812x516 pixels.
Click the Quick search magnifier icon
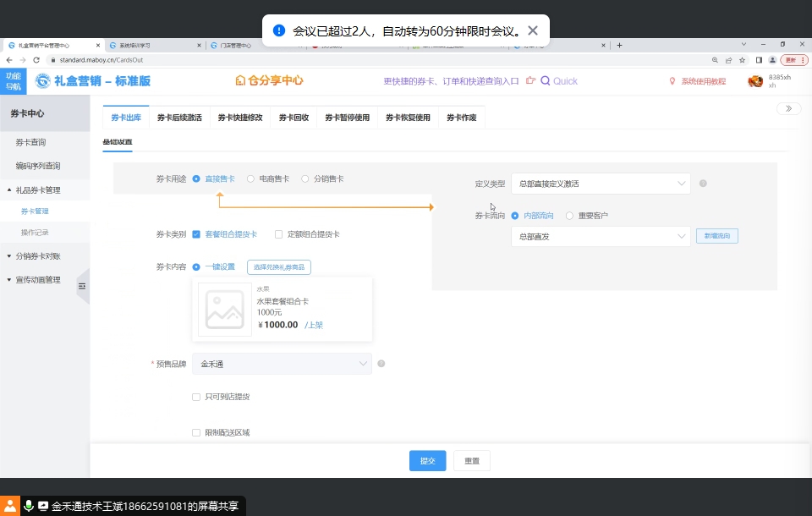(x=546, y=81)
